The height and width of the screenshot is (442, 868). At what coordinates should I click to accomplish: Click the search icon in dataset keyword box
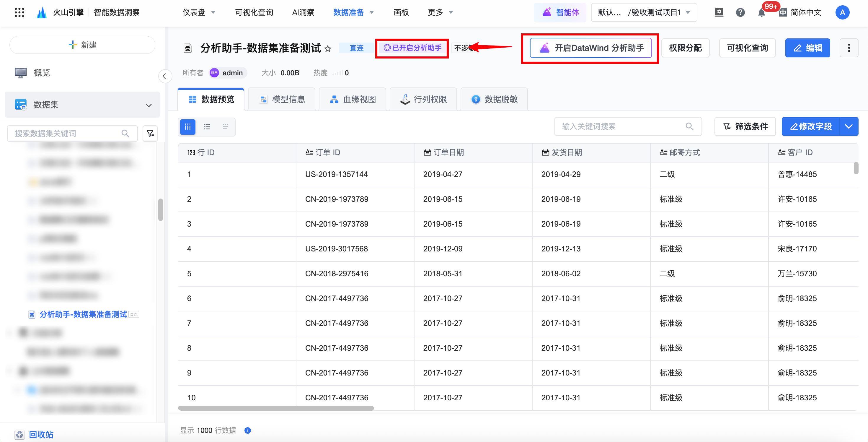[x=125, y=134]
